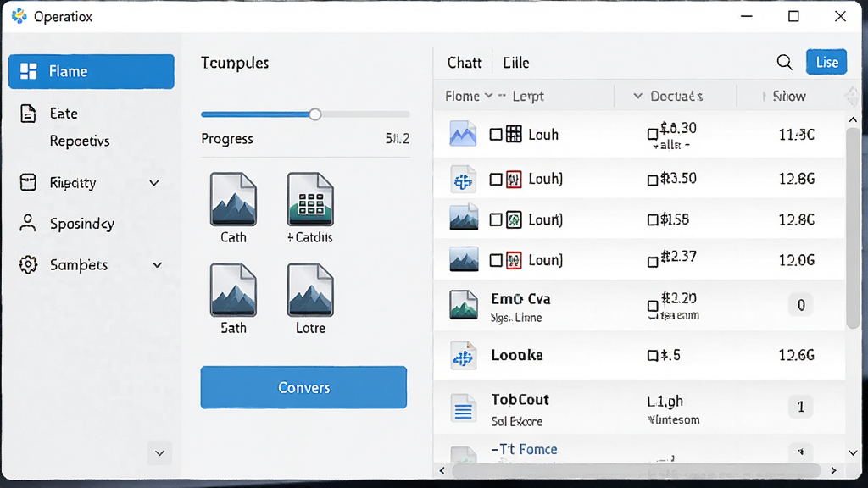Click the green icon in the $1.5B row

coord(514,219)
